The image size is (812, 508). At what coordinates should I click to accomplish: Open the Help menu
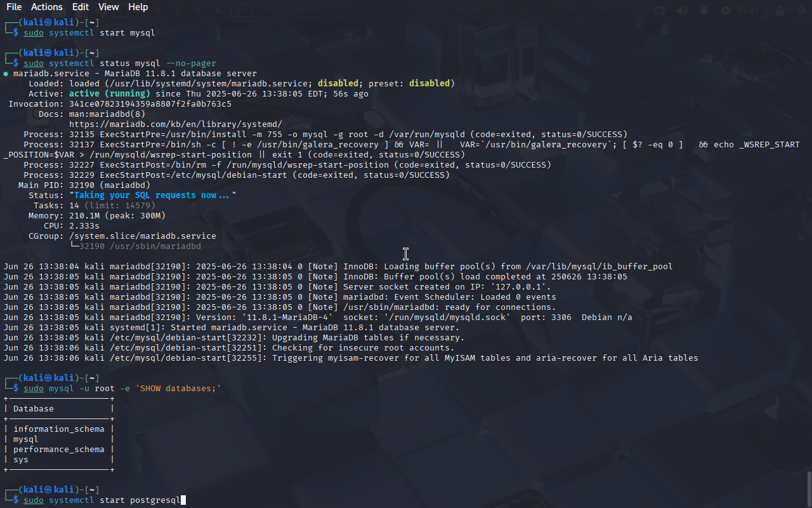pyautogui.click(x=138, y=7)
